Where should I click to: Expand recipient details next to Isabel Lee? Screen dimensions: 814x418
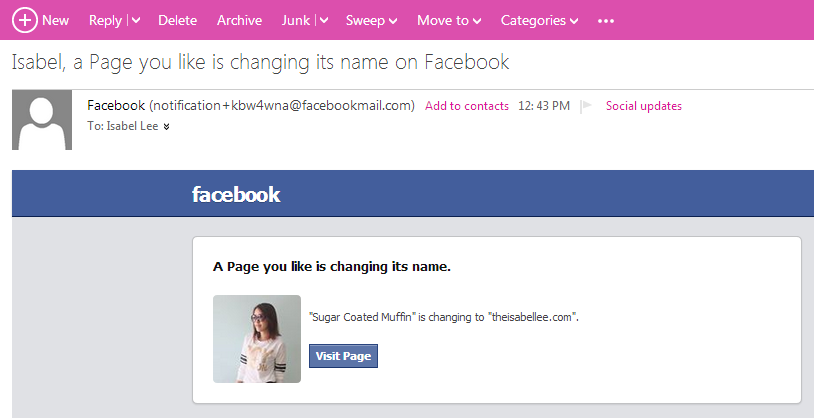(x=166, y=127)
